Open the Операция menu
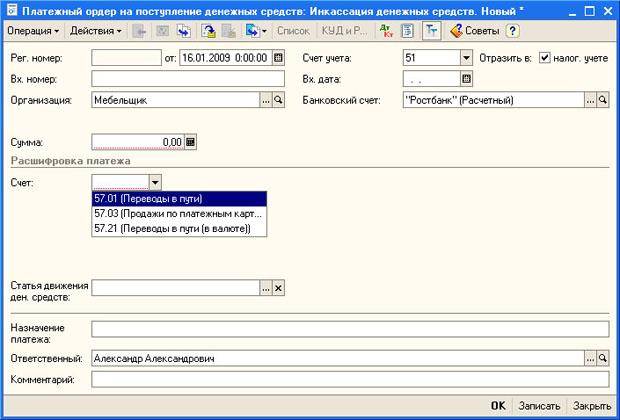This screenshot has height=420, width=620. pyautogui.click(x=32, y=30)
